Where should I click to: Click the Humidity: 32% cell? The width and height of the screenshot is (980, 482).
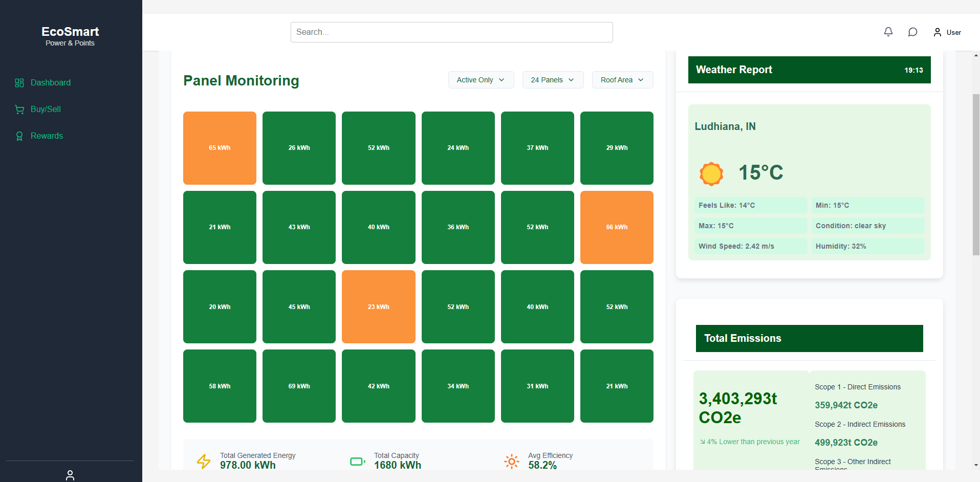[868, 246]
